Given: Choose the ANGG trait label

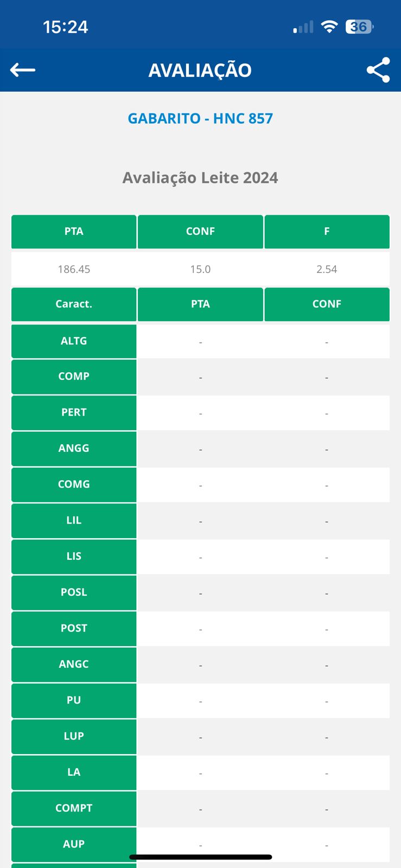Looking at the screenshot, I should [x=74, y=449].
